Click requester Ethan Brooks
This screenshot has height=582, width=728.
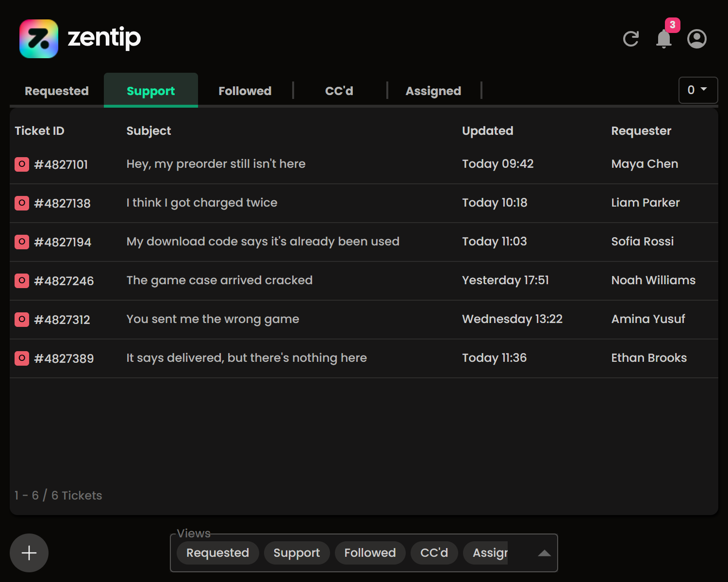pos(649,358)
